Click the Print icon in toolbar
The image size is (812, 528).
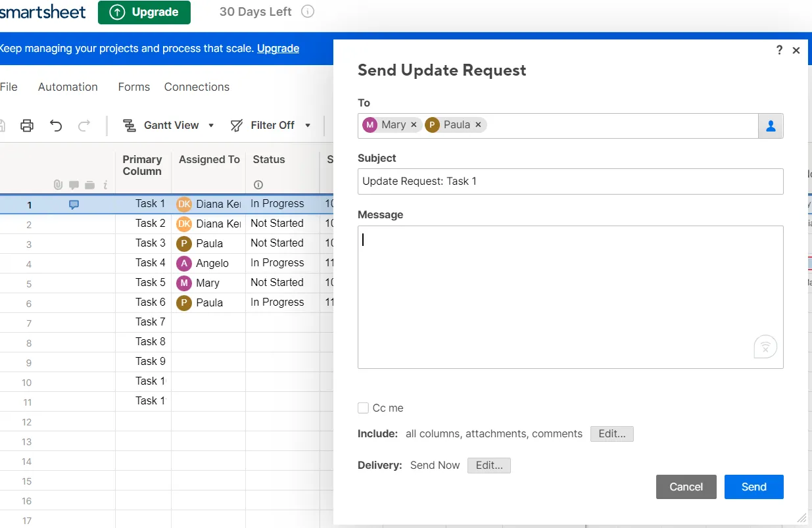[x=27, y=126]
